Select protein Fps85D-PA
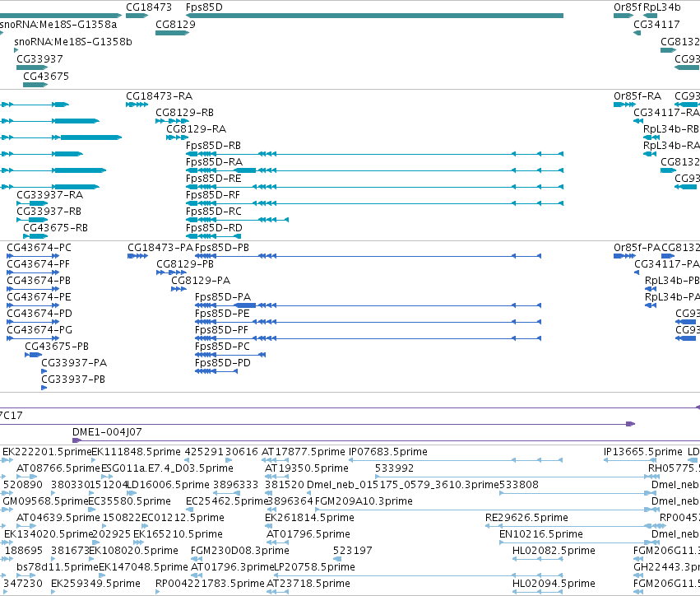The width and height of the screenshot is (700, 596). point(223,297)
